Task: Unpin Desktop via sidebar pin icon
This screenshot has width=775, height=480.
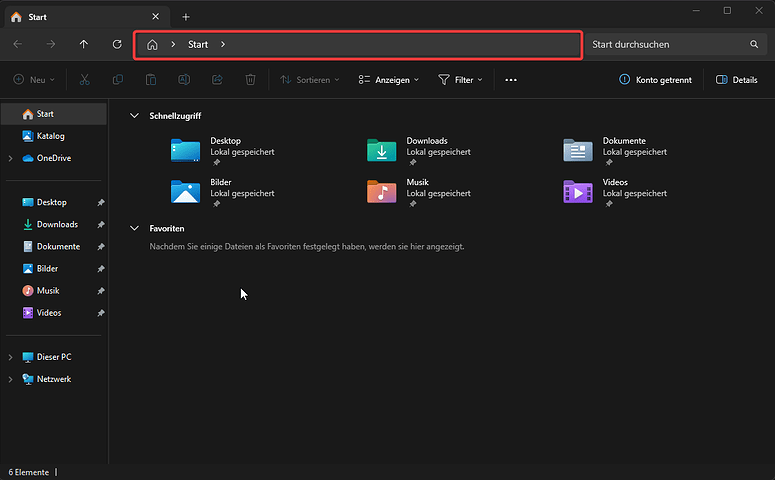Action: point(100,203)
